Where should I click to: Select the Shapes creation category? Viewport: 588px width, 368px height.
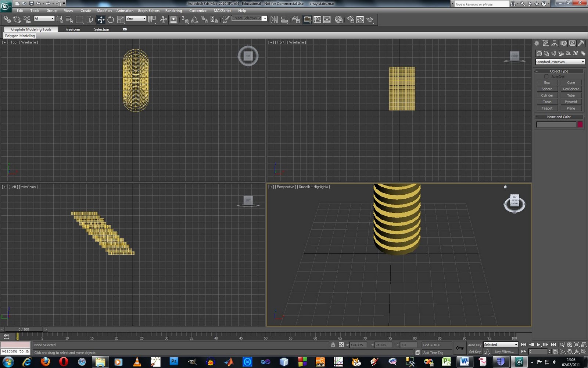click(546, 53)
